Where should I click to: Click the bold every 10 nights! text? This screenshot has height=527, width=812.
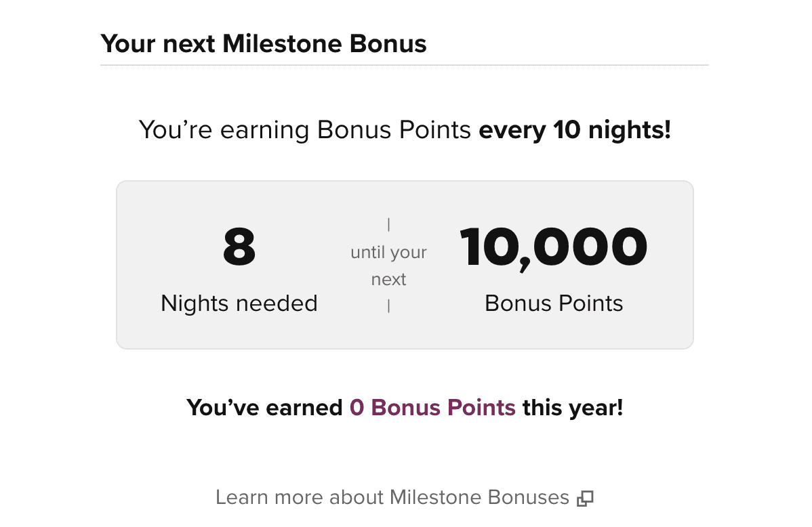[575, 130]
